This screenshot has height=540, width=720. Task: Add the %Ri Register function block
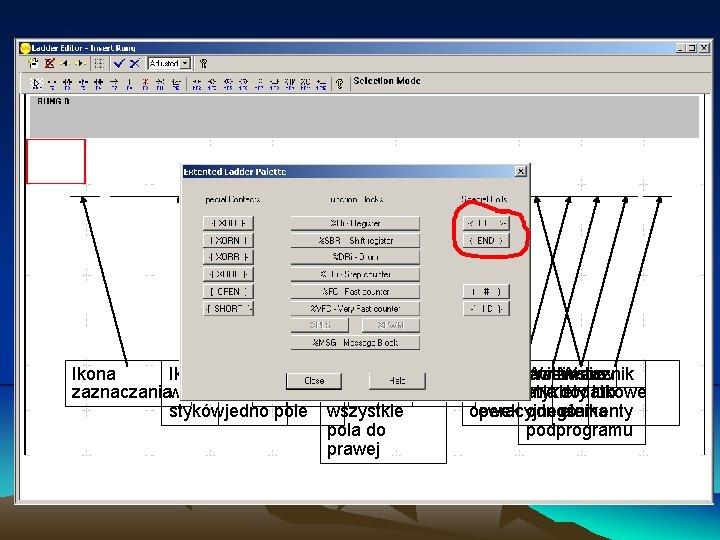(355, 223)
